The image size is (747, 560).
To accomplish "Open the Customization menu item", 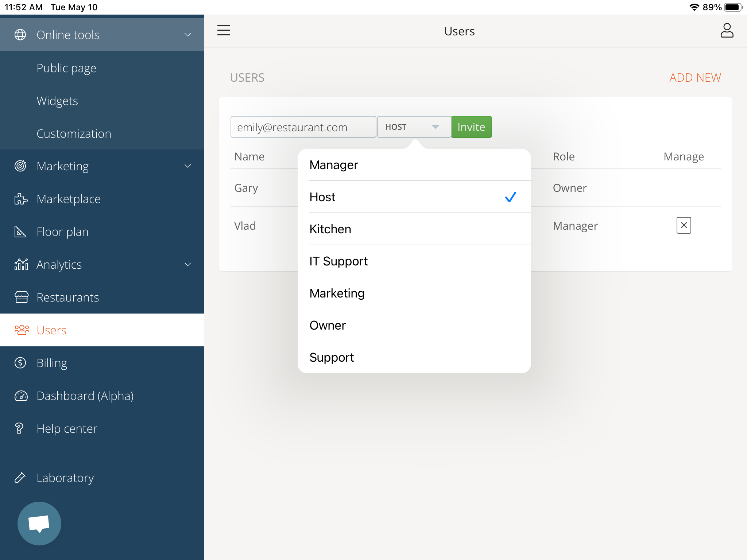I will pyautogui.click(x=74, y=134).
